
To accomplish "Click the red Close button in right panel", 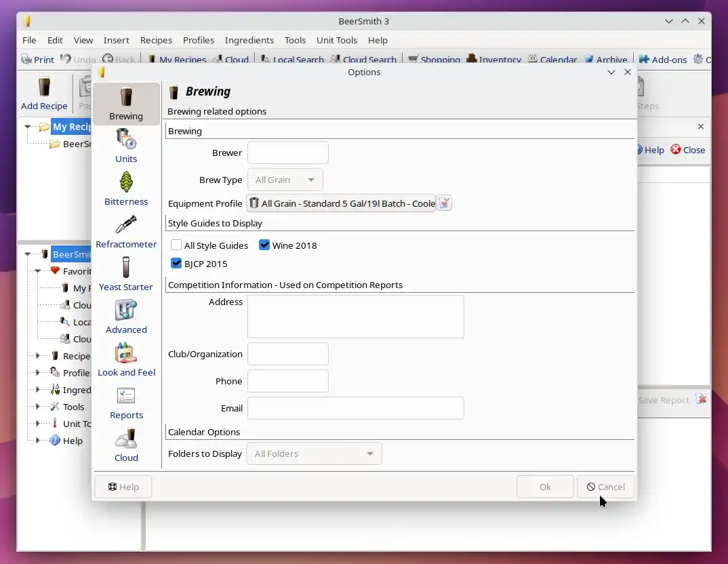I will pyautogui.click(x=688, y=150).
